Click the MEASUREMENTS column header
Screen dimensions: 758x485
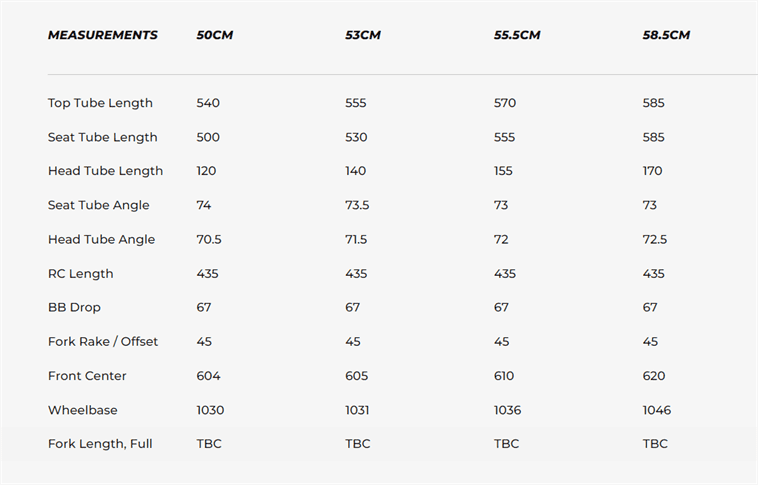102,35
